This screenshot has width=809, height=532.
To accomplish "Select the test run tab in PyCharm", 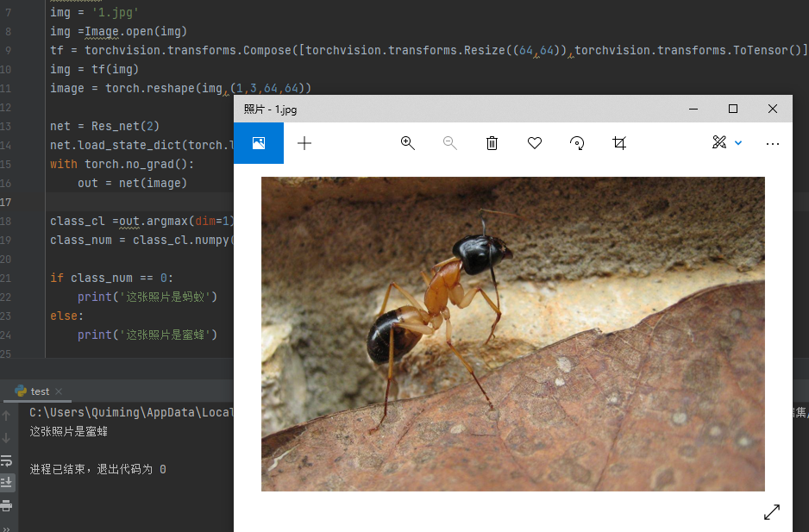I will (x=39, y=391).
